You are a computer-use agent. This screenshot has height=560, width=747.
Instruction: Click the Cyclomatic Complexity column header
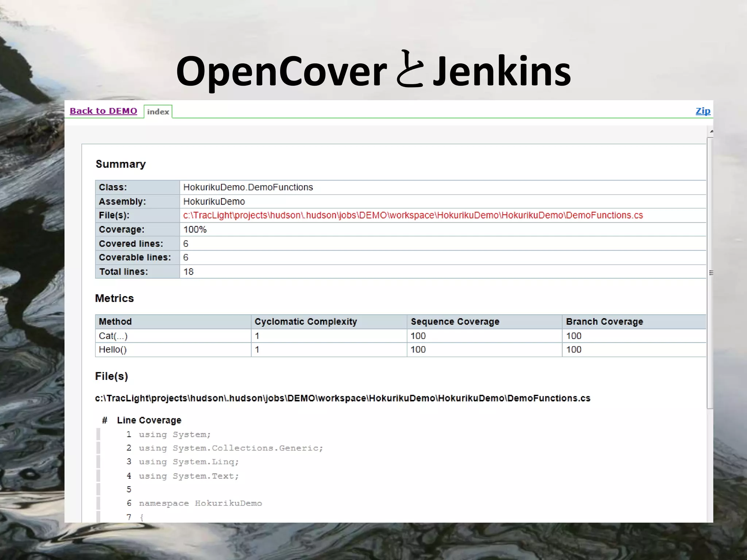pyautogui.click(x=329, y=322)
